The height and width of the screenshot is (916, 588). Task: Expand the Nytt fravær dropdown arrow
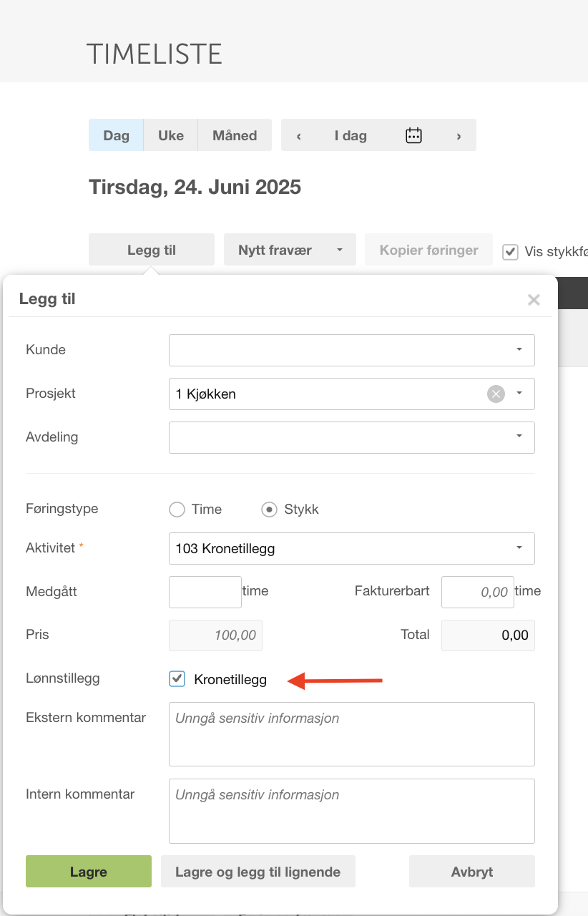(x=340, y=250)
